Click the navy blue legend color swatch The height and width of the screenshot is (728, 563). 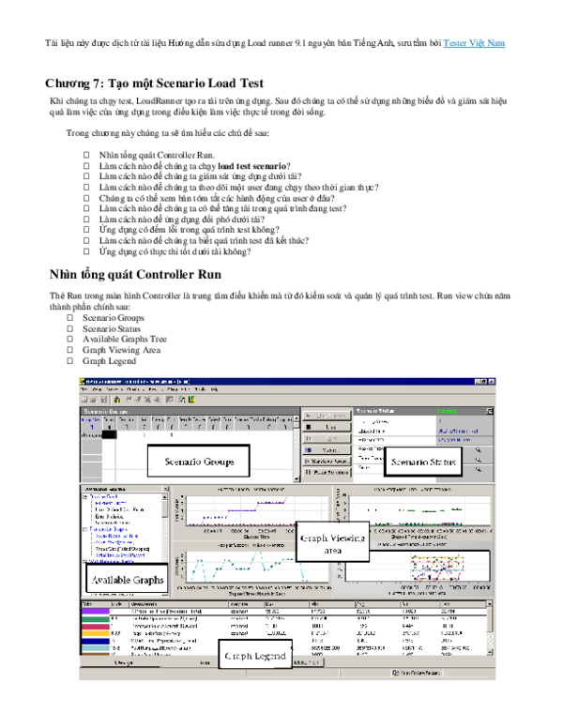95,641
